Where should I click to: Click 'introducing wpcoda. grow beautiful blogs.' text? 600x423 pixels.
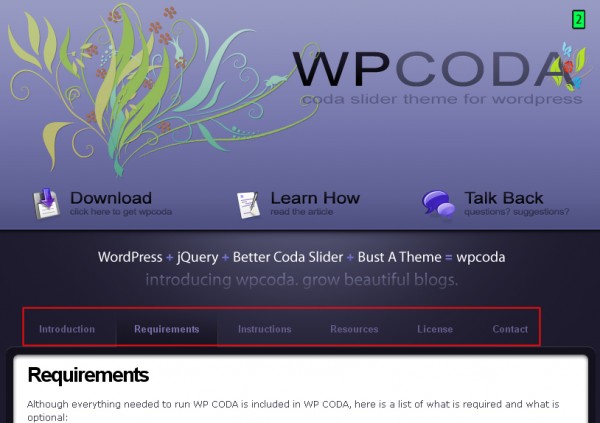pos(302,280)
